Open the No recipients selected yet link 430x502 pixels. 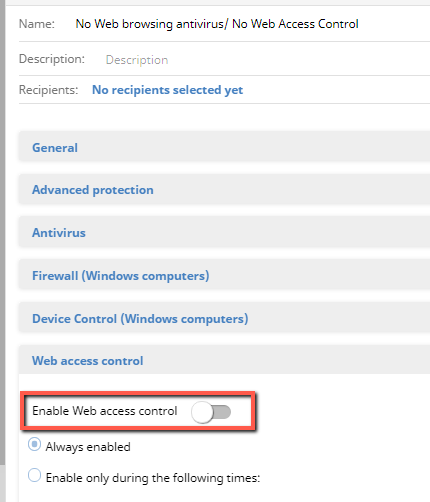coord(167,90)
